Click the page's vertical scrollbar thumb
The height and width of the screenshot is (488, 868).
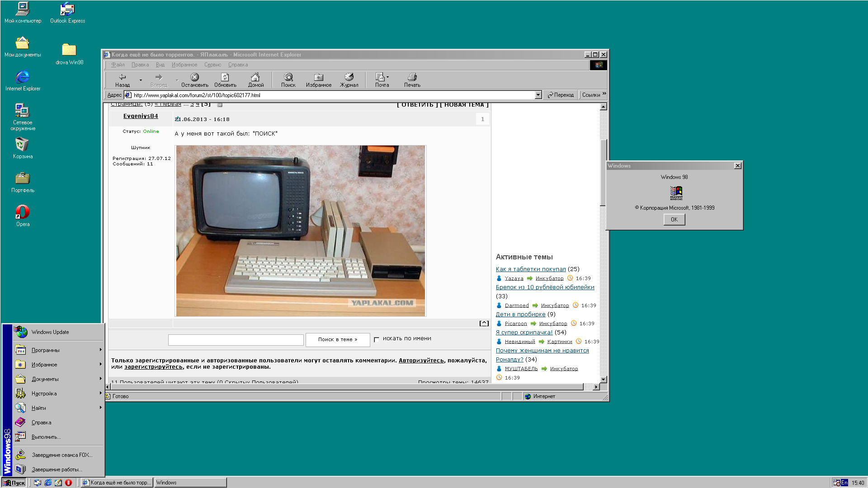point(603,173)
